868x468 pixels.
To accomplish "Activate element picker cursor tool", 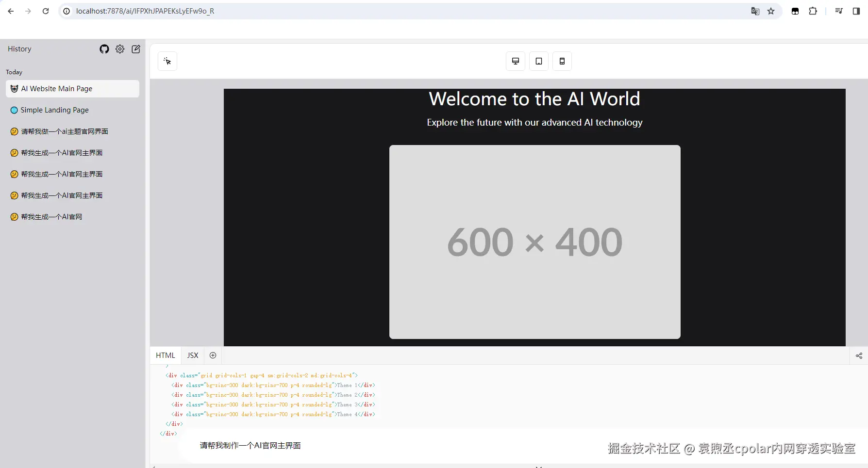I will [167, 61].
